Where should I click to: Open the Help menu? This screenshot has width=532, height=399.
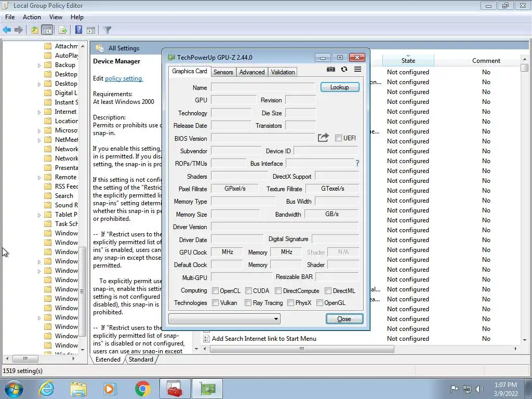pos(77,17)
